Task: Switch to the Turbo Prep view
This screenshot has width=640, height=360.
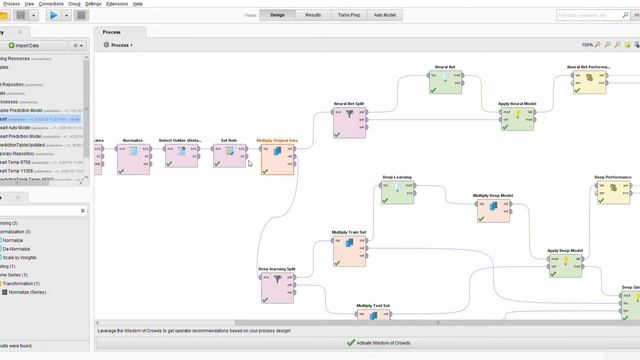Action: (x=349, y=15)
